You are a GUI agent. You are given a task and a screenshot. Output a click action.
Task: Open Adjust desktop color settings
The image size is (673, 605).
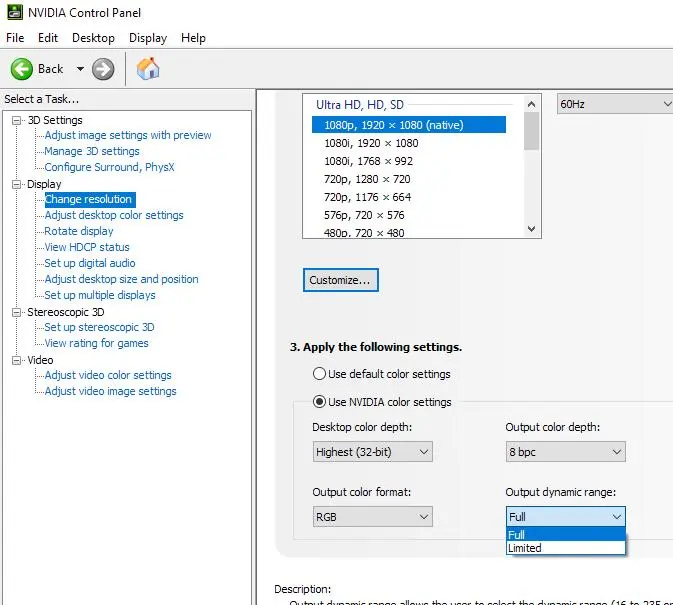click(114, 215)
